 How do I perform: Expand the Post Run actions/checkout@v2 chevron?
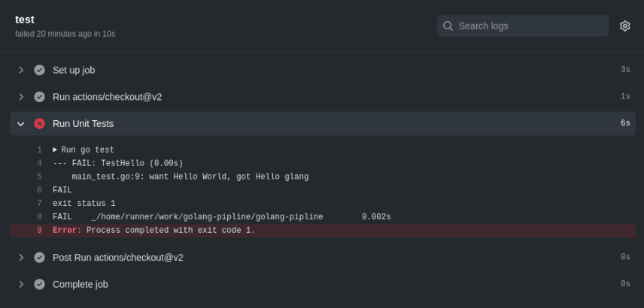(x=21, y=258)
